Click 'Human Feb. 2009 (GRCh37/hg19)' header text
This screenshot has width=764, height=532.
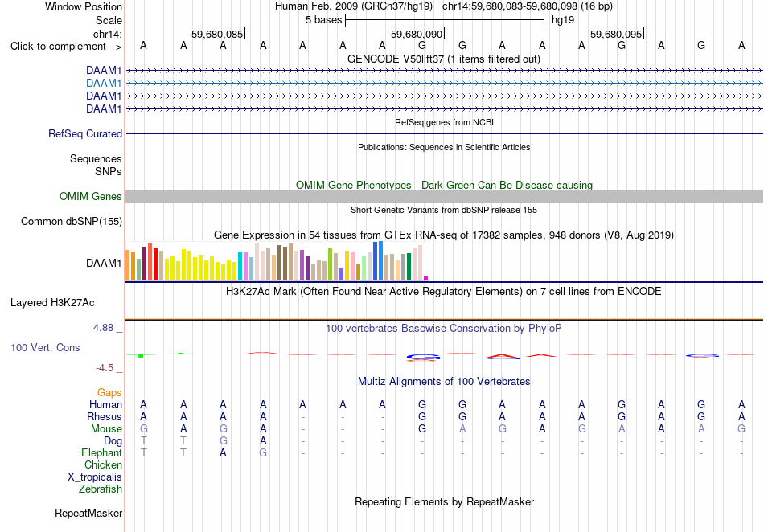[354, 6]
